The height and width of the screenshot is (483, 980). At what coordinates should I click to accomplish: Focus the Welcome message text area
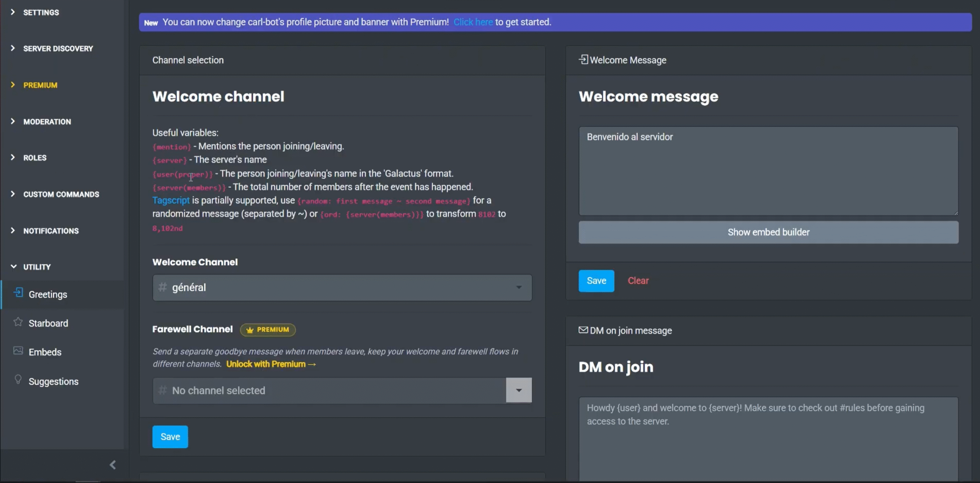click(769, 171)
